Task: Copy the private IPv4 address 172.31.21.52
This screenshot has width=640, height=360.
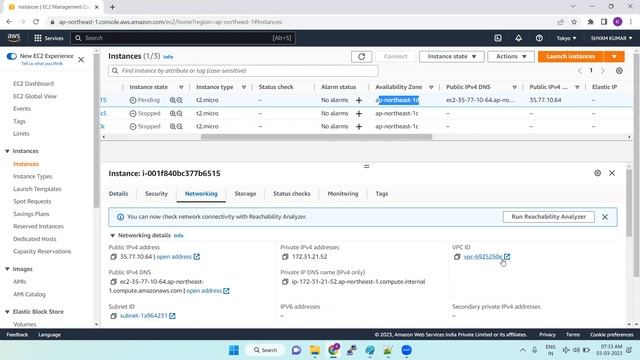Action: (x=285, y=257)
